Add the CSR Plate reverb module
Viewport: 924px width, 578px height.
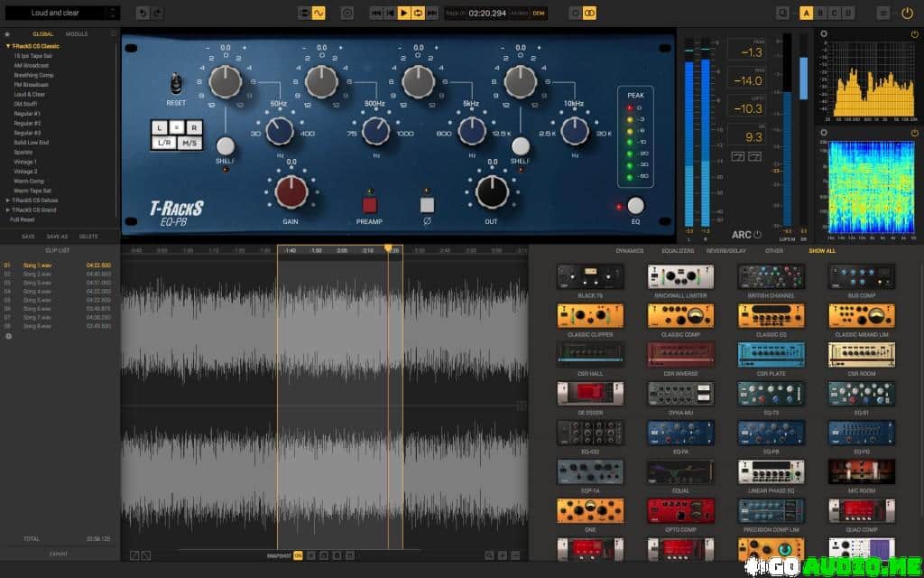[x=771, y=354]
